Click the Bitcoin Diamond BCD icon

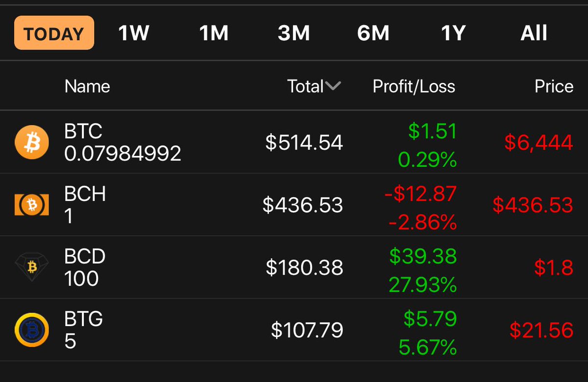pos(32,267)
